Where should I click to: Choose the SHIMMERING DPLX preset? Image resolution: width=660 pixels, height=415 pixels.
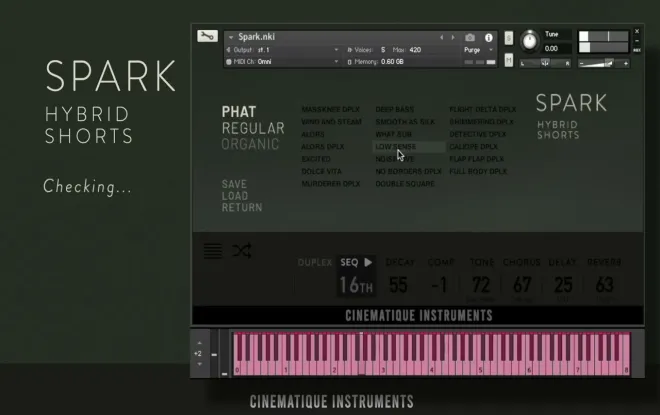tap(481, 122)
